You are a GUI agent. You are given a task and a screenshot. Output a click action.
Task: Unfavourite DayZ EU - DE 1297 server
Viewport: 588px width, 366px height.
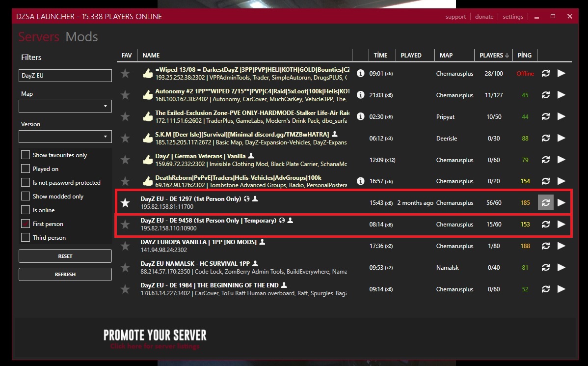click(125, 203)
